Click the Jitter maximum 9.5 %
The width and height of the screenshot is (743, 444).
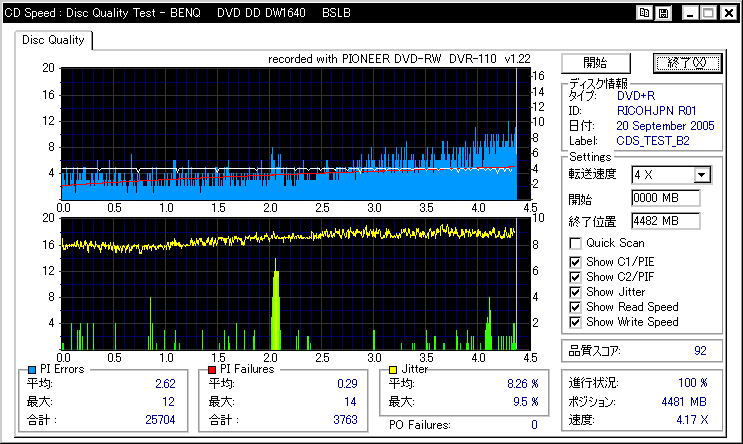[526, 402]
